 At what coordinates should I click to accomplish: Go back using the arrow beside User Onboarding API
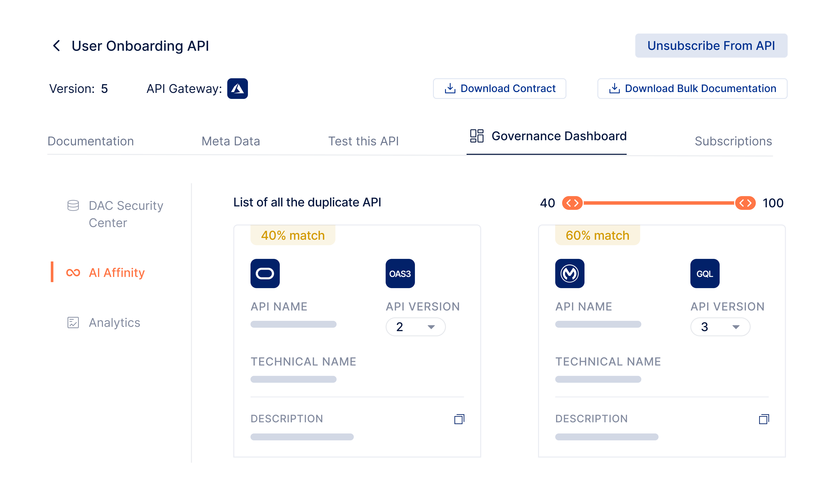pyautogui.click(x=57, y=46)
